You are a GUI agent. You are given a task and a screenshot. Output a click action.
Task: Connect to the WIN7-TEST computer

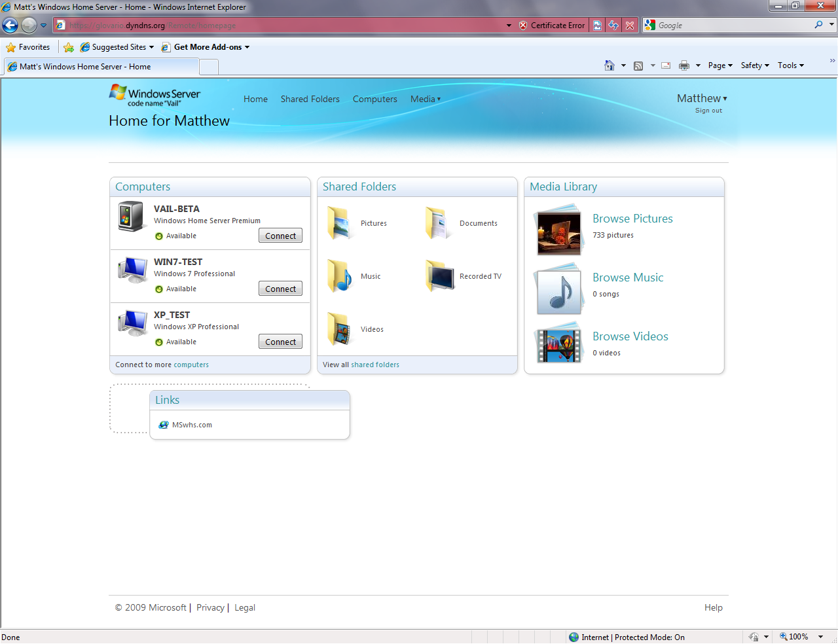280,289
